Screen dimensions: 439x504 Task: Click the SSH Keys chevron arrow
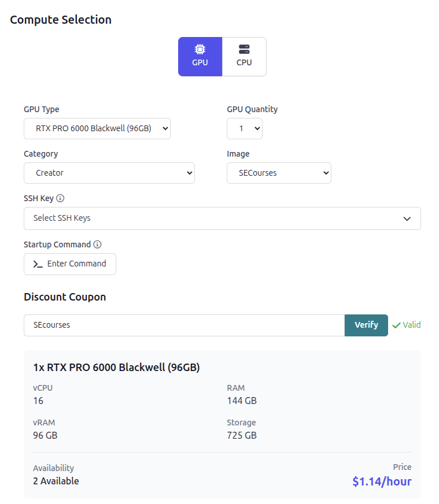coord(407,218)
